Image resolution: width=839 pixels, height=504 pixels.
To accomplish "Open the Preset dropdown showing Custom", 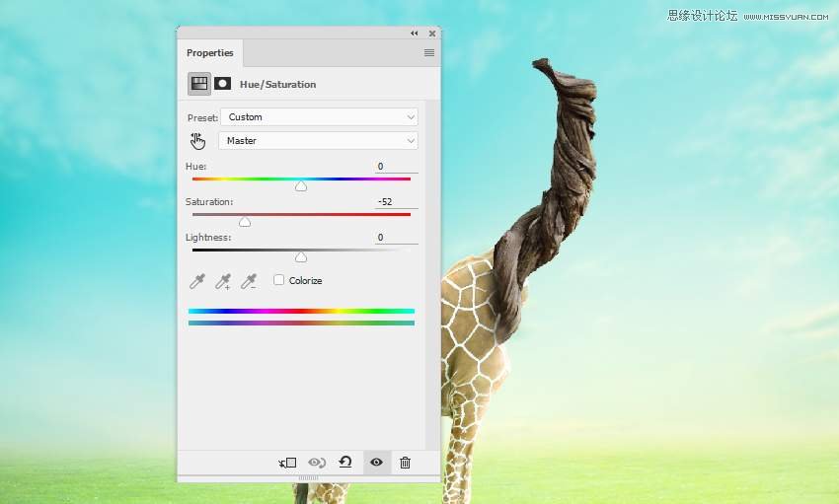I will pyautogui.click(x=319, y=117).
